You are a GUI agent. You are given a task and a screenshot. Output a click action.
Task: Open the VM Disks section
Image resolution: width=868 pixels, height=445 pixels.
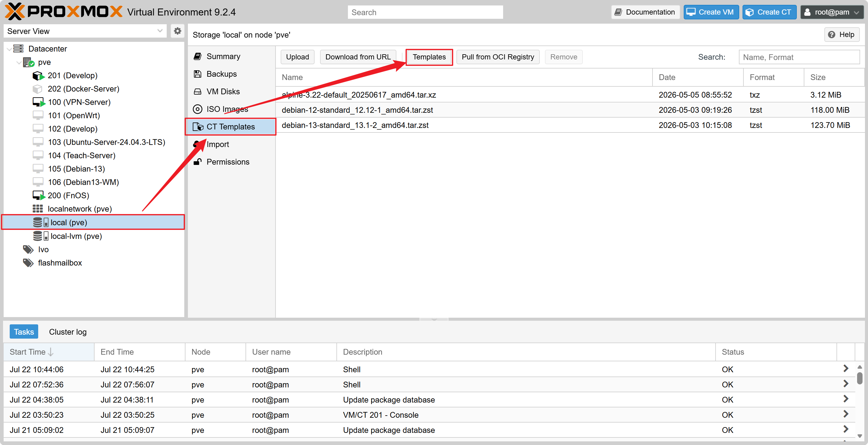[232, 92]
